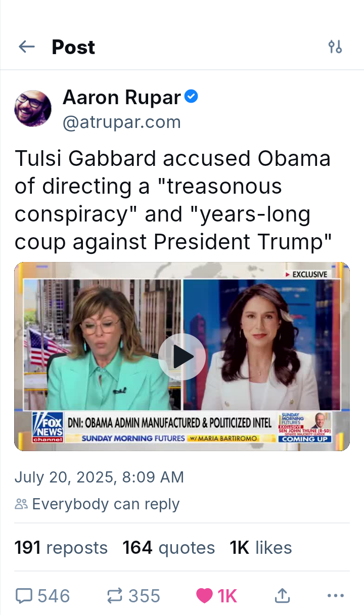364x615 pixels.
Task: Open the Aaron Rupar display name link
Action: coord(121,97)
